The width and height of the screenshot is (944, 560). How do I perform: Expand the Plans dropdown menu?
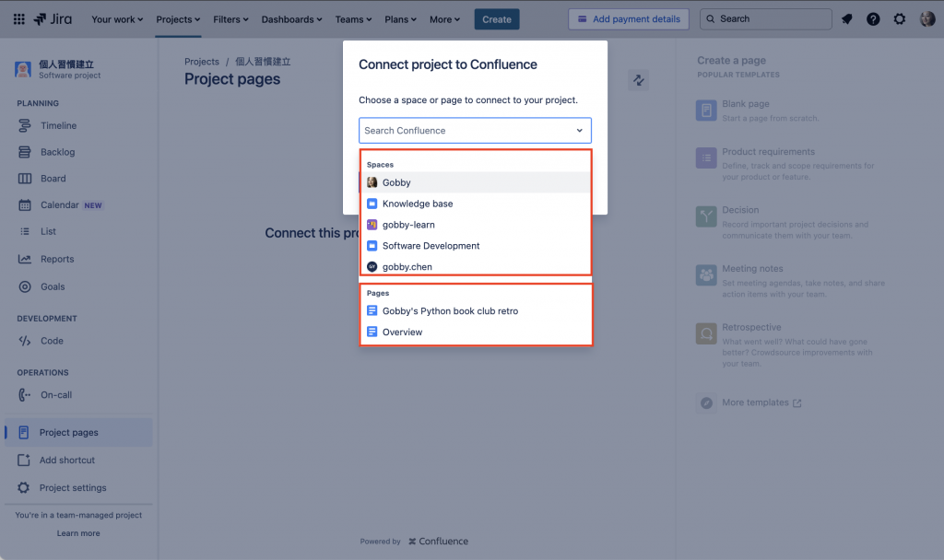click(400, 19)
